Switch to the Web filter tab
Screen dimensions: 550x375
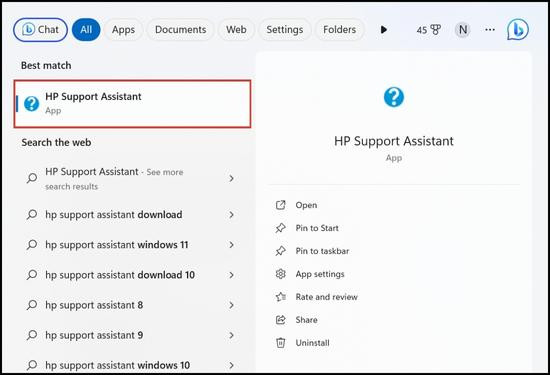236,30
